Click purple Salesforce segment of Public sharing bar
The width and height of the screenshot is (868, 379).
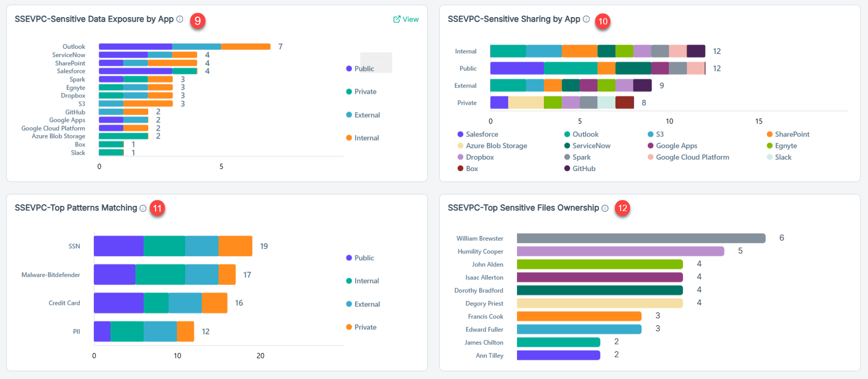pyautogui.click(x=517, y=68)
